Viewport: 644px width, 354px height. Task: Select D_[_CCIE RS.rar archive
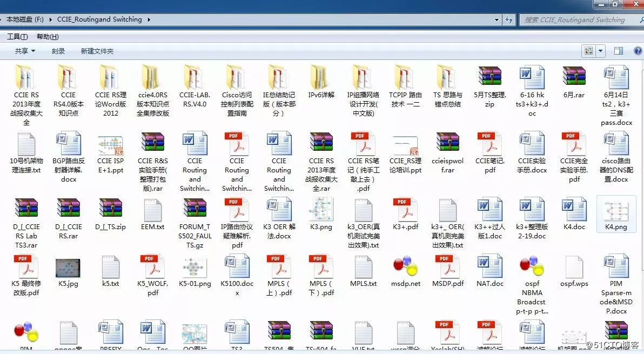click(68, 218)
